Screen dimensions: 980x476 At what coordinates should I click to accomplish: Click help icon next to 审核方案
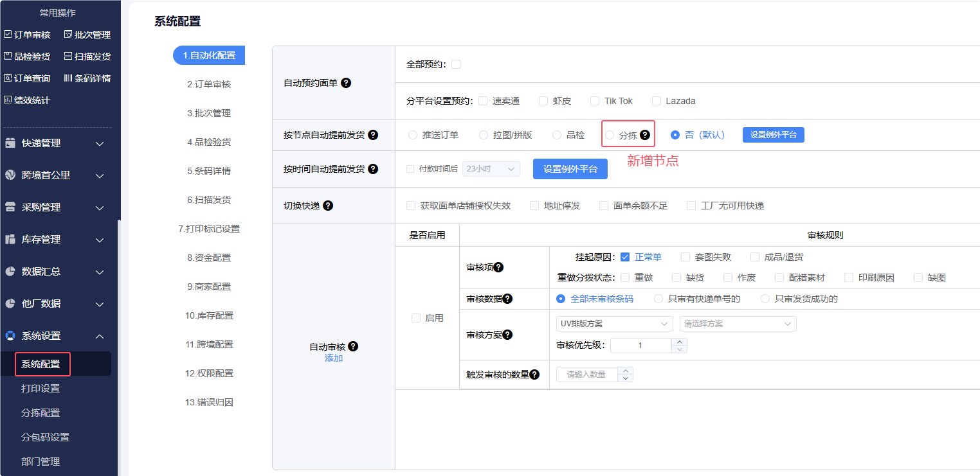pos(508,335)
